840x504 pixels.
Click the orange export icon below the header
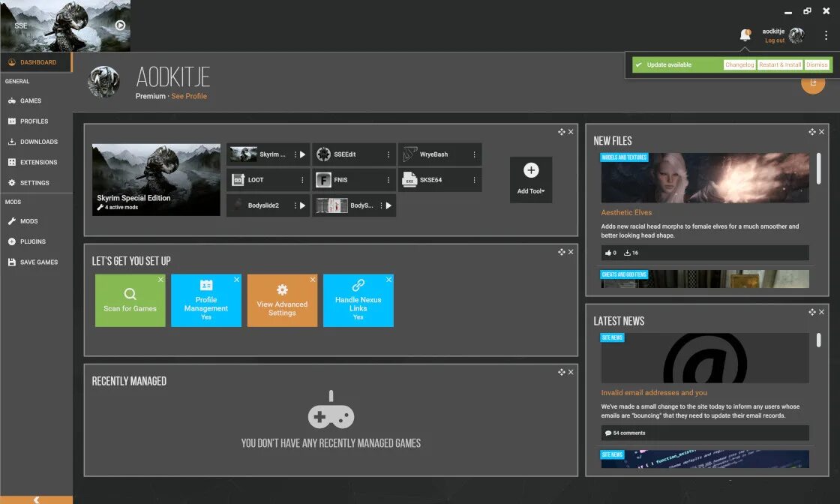click(813, 83)
